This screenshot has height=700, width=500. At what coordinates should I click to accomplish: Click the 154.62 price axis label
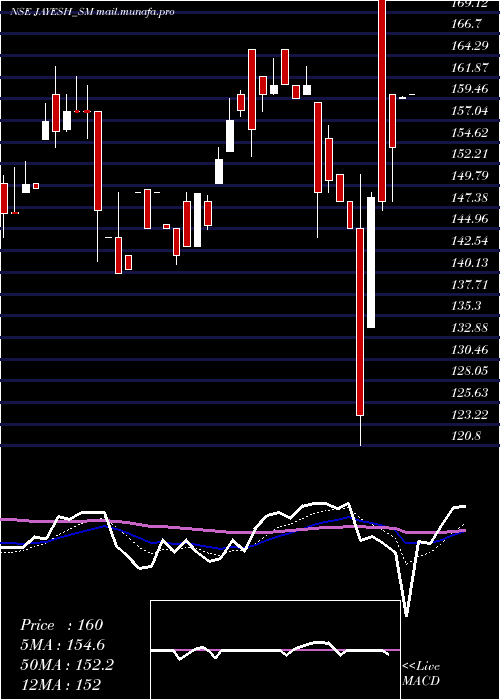pos(470,133)
